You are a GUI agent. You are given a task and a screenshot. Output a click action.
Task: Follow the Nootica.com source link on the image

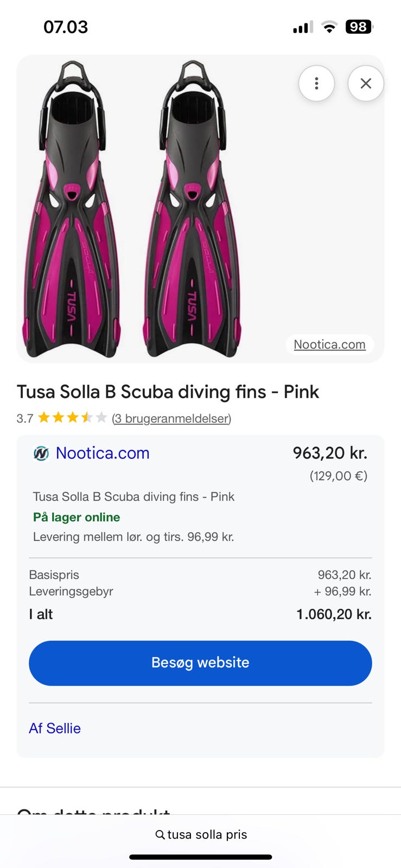(329, 344)
